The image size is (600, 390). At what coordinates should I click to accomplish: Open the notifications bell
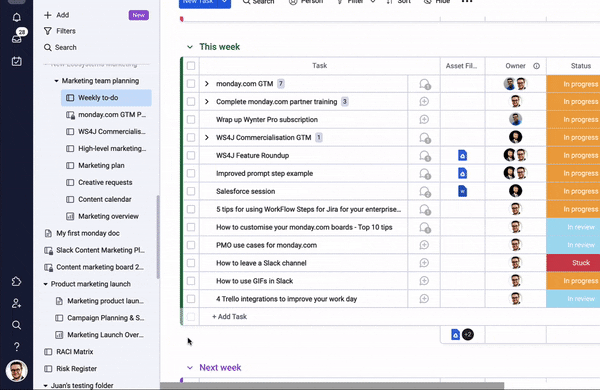click(x=16, y=17)
